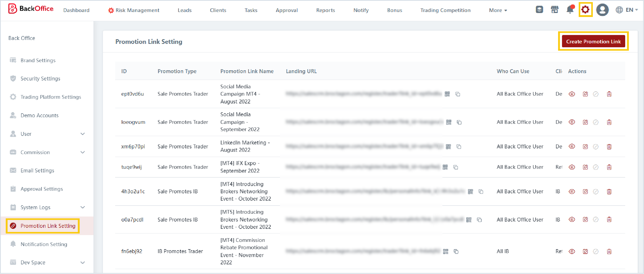Disable the 4h3o2u1c promotion link

pyautogui.click(x=596, y=192)
